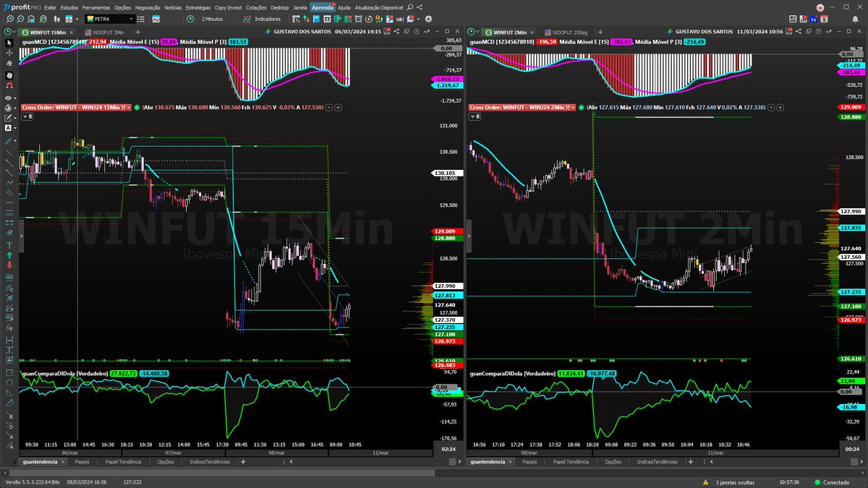Click the 127.640 price marker on right chart

(852, 248)
